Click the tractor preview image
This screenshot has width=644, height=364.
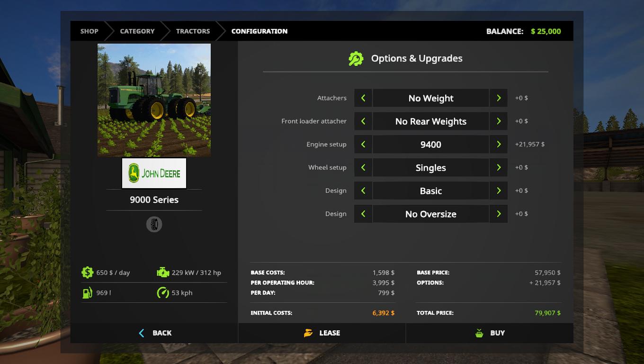click(x=154, y=100)
